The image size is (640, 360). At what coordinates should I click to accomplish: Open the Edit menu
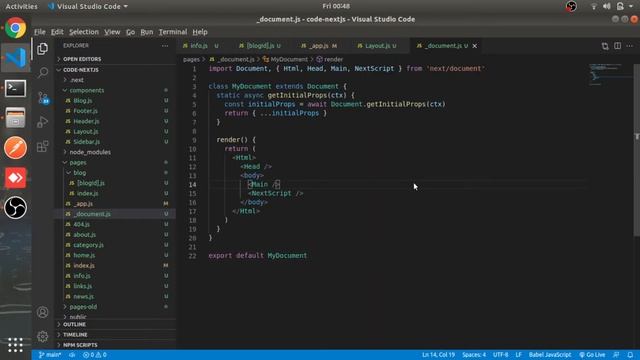point(57,32)
